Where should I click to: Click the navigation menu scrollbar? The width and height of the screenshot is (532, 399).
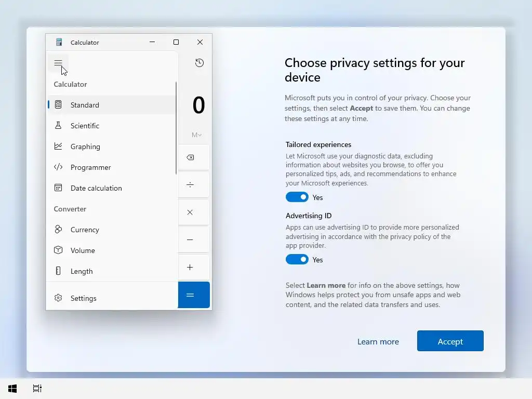[176, 128]
